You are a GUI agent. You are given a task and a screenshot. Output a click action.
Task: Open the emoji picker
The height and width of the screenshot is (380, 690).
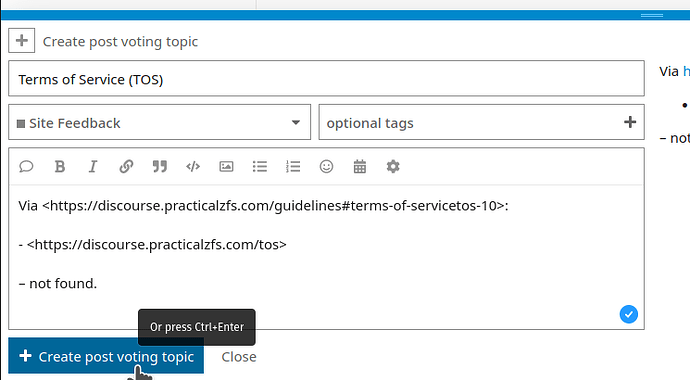coord(327,167)
